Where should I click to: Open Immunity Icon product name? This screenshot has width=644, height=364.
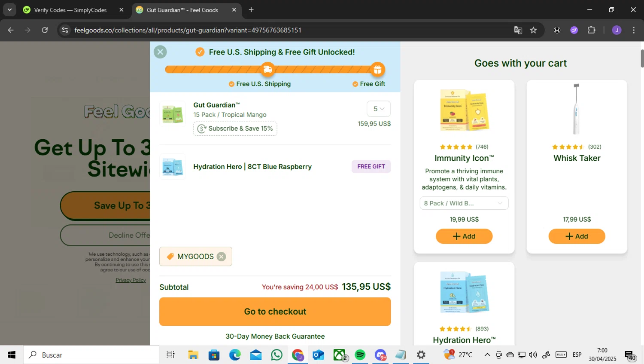(x=464, y=158)
